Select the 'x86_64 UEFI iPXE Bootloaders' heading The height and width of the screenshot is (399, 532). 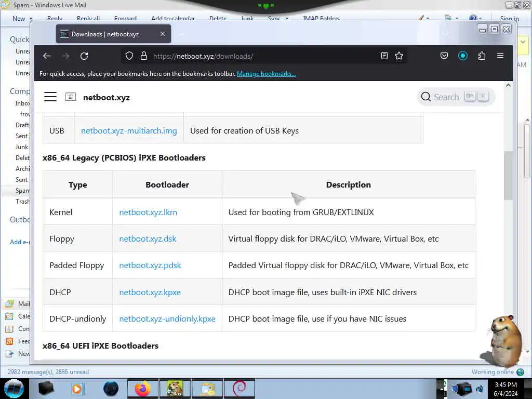point(100,345)
